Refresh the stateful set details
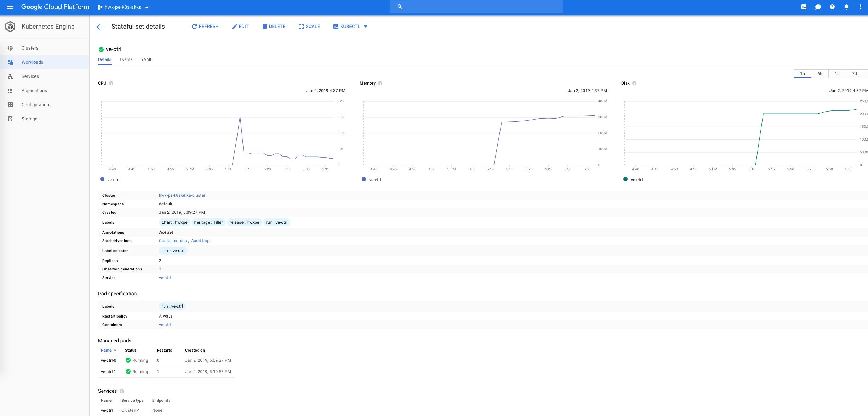 pos(205,27)
